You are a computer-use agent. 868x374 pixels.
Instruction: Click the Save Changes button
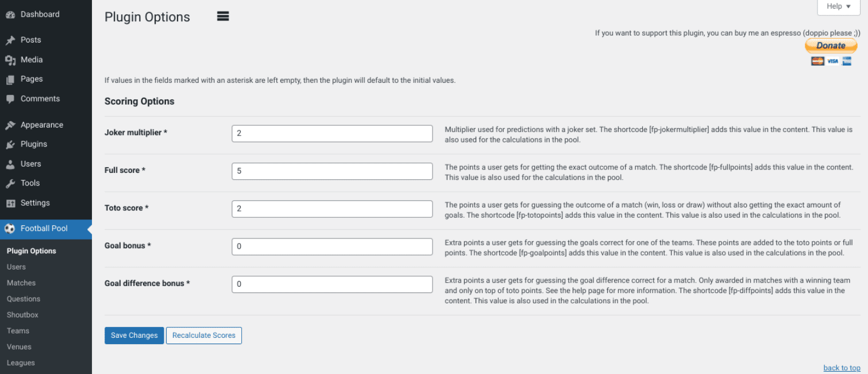tap(134, 335)
